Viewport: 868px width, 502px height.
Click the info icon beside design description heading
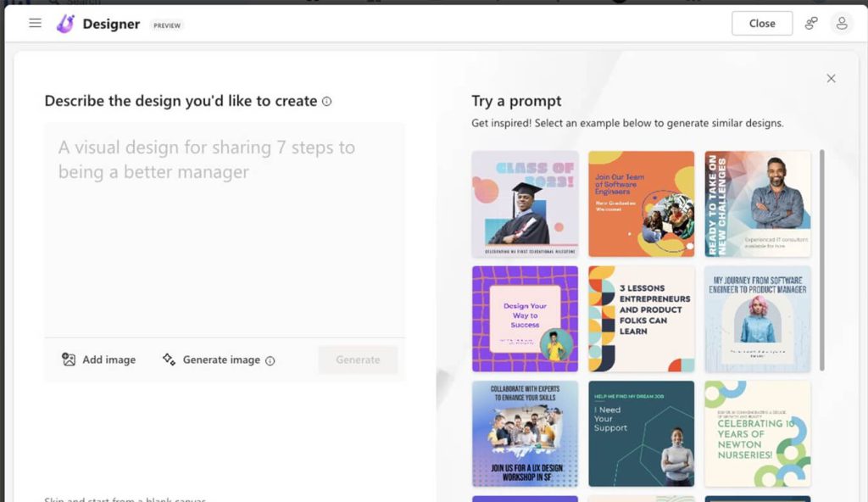[327, 102]
